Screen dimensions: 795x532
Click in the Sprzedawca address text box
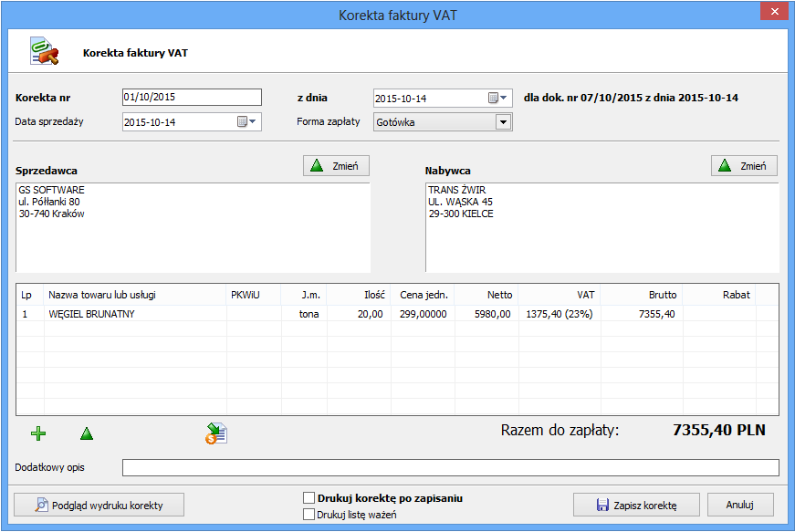coord(193,226)
